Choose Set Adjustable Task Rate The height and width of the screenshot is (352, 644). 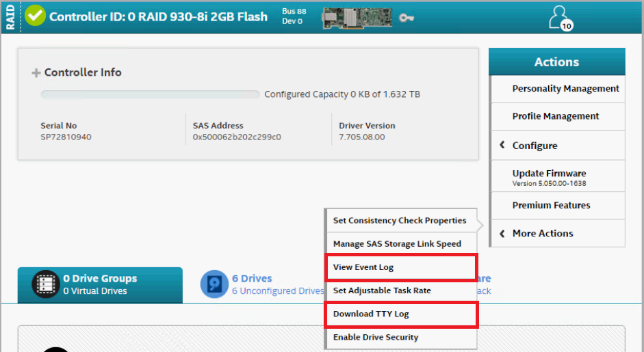(401, 290)
